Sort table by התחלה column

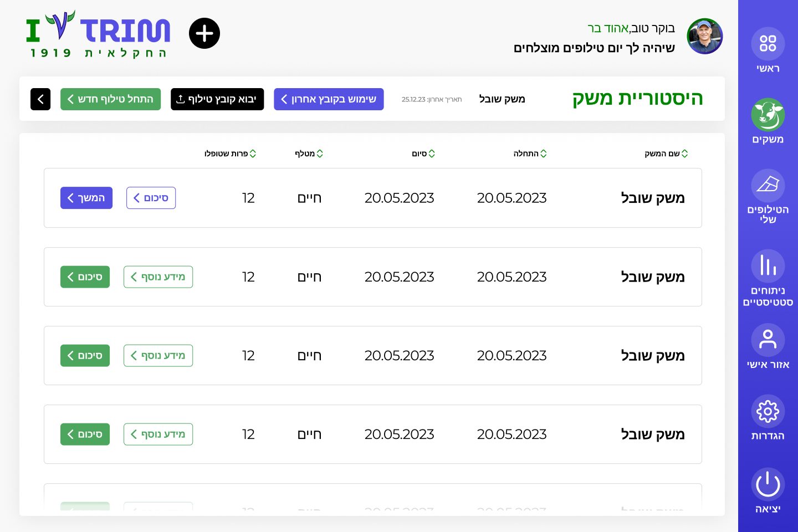click(x=530, y=154)
